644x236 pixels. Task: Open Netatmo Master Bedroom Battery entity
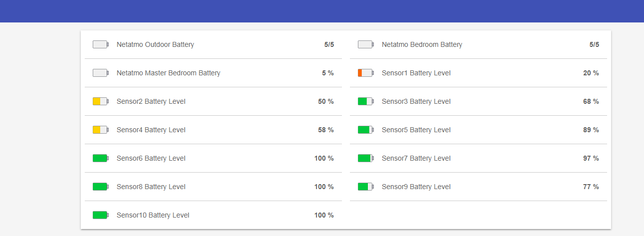click(168, 73)
